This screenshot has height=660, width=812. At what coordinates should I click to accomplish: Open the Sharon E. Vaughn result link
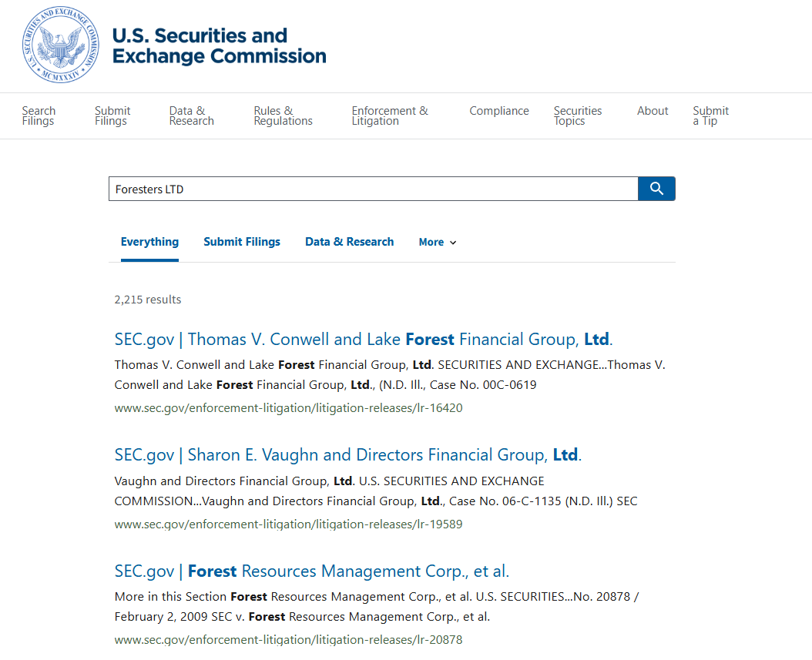coord(347,455)
